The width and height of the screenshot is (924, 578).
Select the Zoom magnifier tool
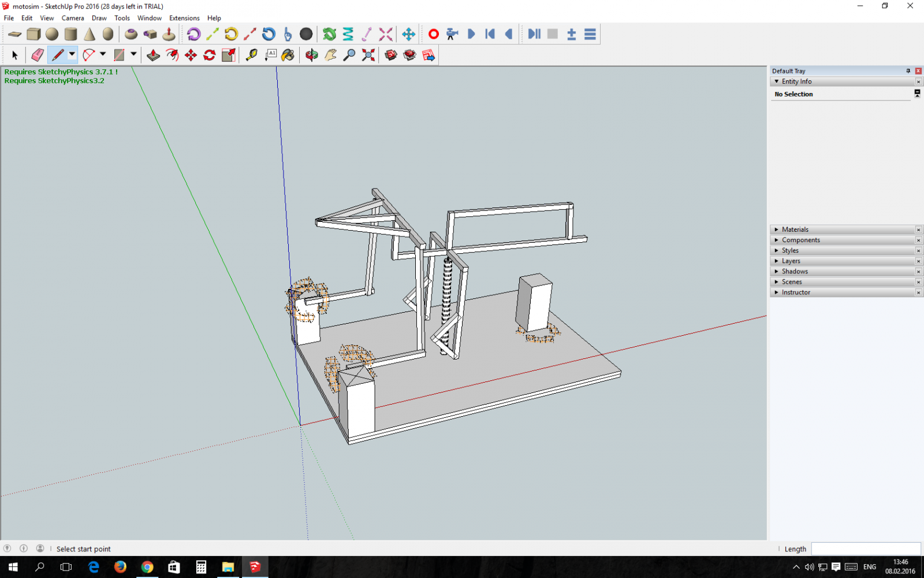349,55
